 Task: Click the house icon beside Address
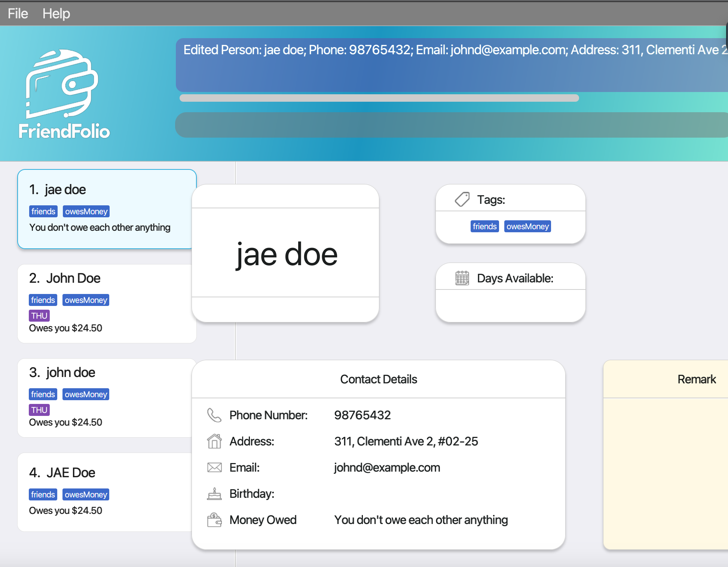[214, 441]
